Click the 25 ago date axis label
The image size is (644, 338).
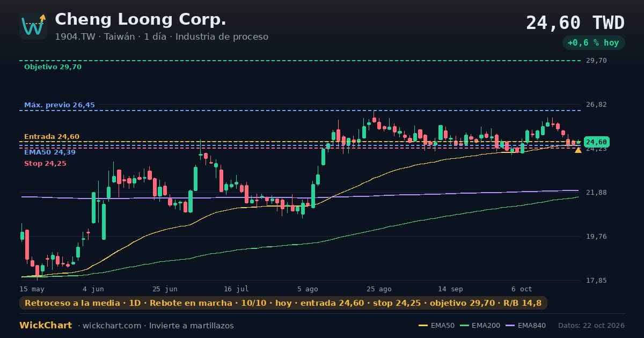tap(378, 289)
